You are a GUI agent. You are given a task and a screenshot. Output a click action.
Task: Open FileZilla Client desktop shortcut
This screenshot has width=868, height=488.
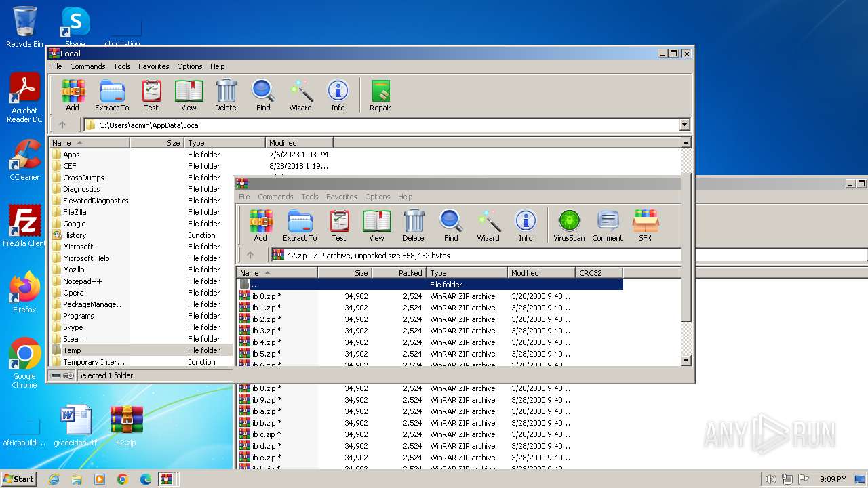click(24, 226)
